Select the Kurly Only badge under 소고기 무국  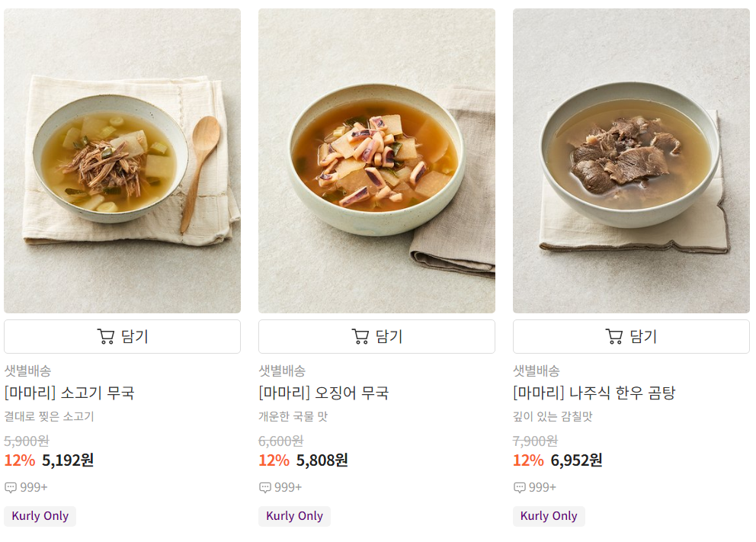click(x=40, y=516)
